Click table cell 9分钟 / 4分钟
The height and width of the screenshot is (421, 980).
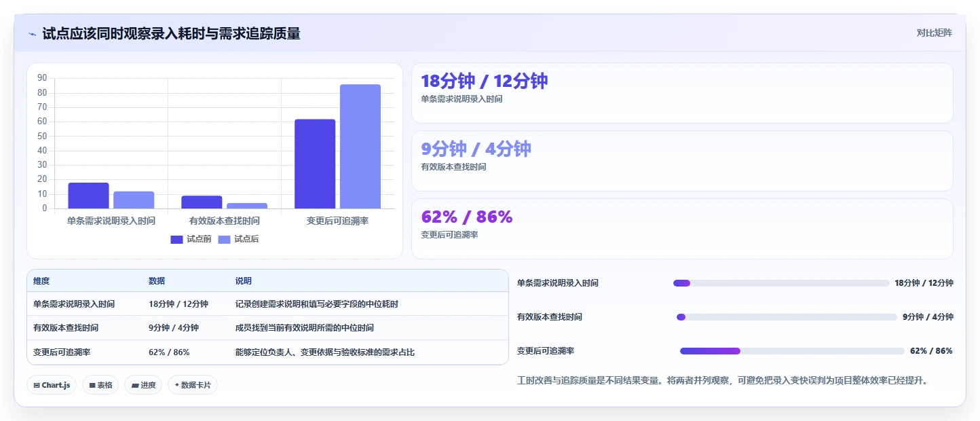(174, 328)
